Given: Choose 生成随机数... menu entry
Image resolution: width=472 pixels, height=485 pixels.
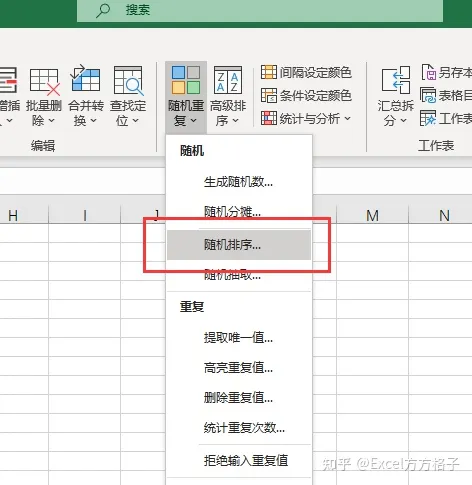Looking at the screenshot, I should click(x=239, y=182).
